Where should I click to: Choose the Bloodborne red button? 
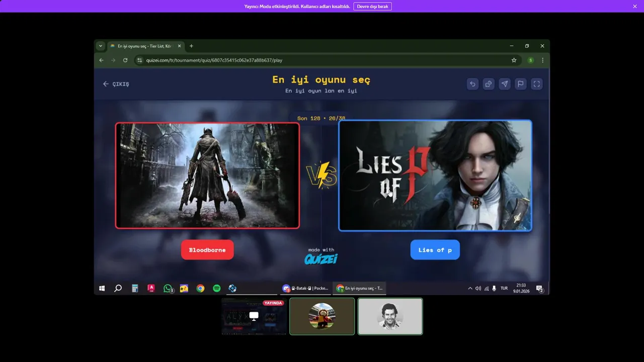(207, 250)
